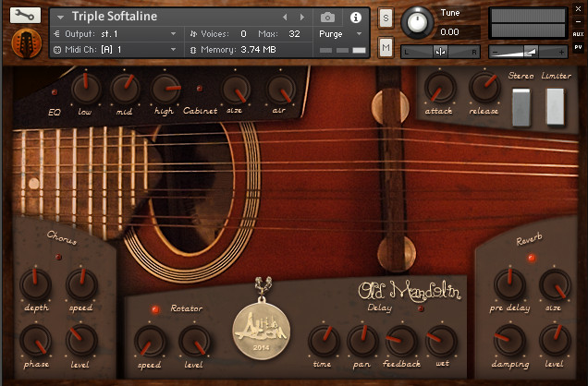Toggle the EQ power LED
This screenshot has height=386, width=588.
(x=55, y=91)
